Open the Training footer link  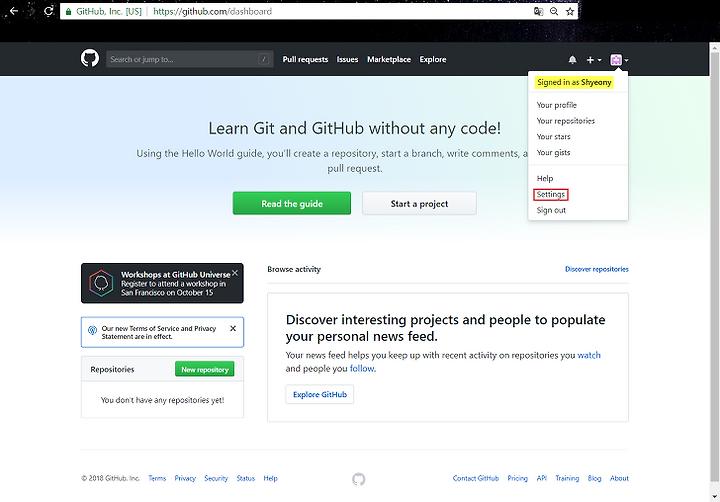pos(567,478)
